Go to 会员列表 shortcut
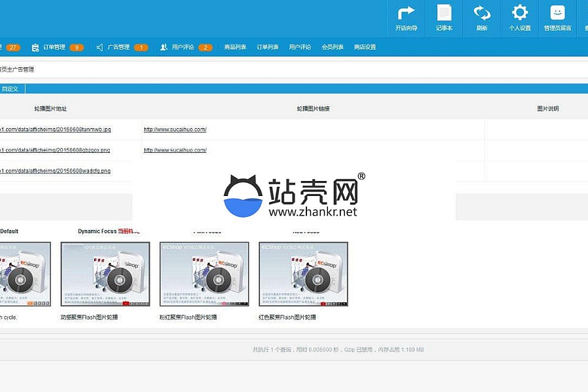The height and width of the screenshot is (392, 588). [x=333, y=47]
